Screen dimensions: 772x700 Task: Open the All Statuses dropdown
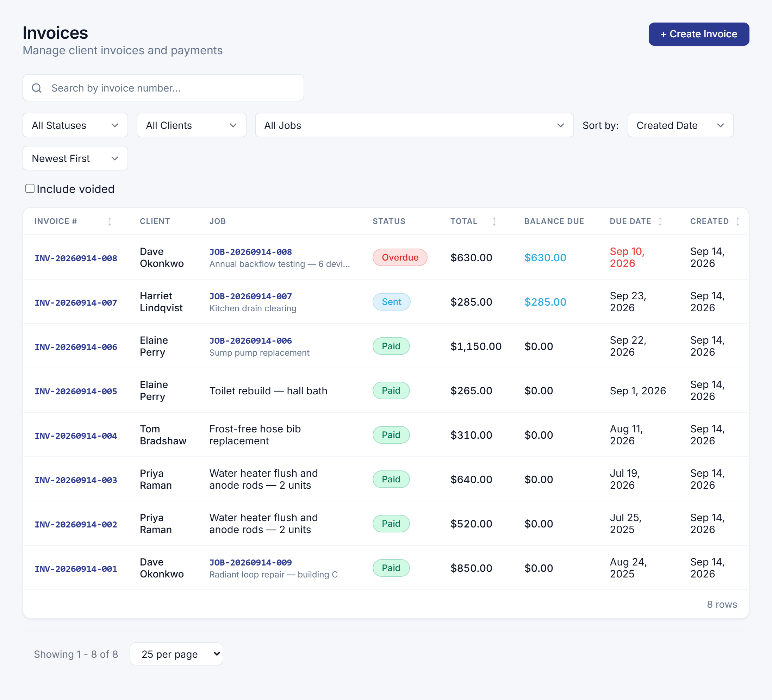coord(75,125)
